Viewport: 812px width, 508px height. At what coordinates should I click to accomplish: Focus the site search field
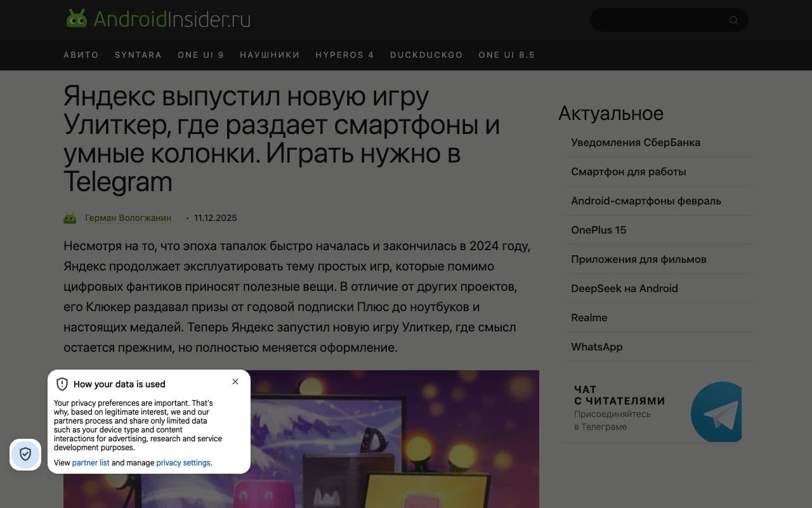tap(669, 20)
